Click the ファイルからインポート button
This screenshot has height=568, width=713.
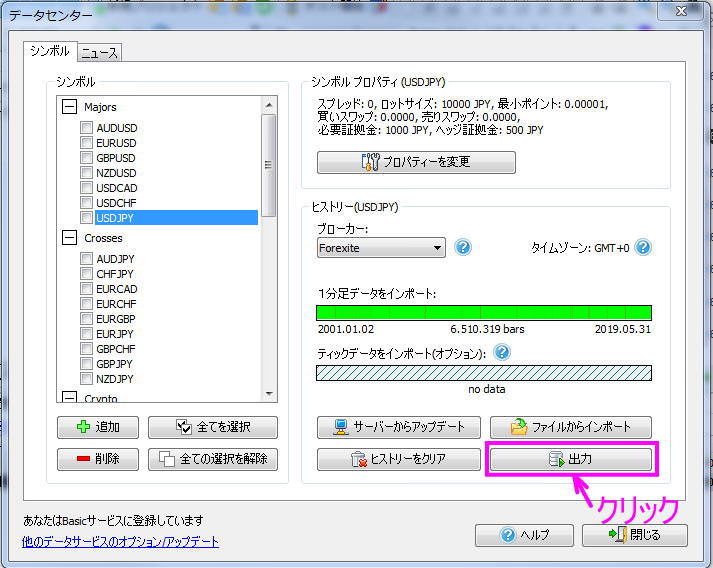pyautogui.click(x=571, y=427)
